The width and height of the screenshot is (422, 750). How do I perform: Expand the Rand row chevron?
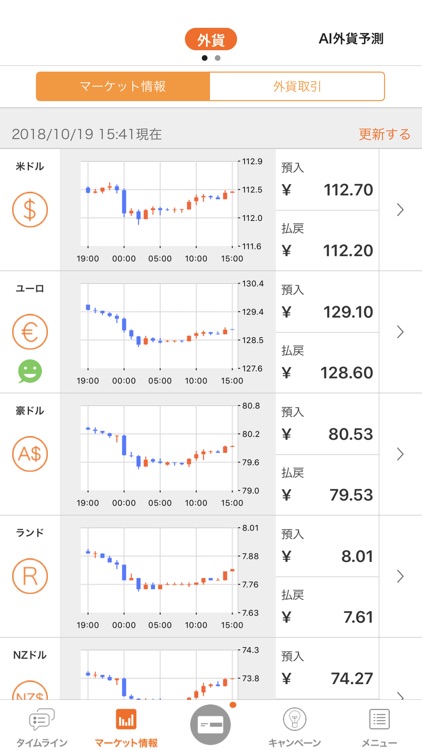[400, 576]
